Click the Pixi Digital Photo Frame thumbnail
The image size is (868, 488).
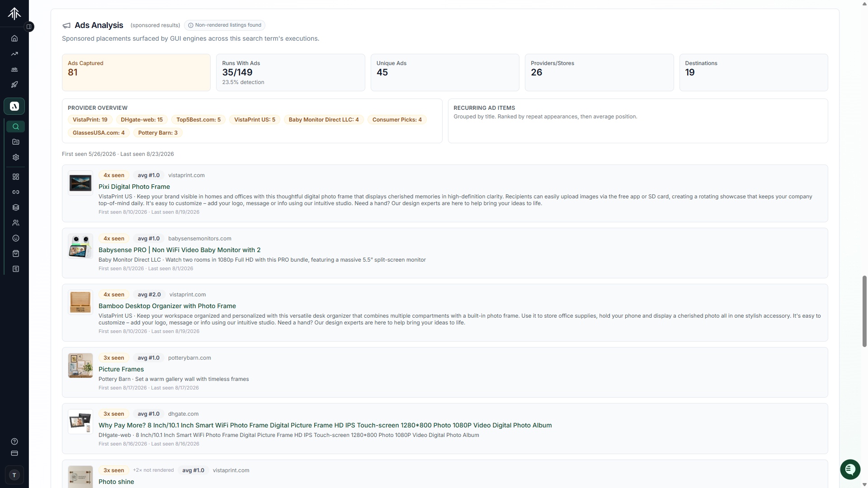point(80,183)
